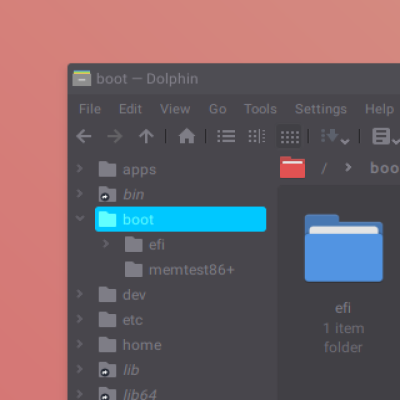Click the Dolphin window title icon
Screen dimensions: 400x400
(82, 79)
